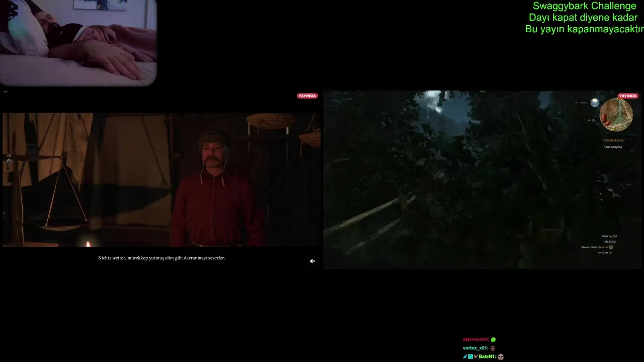Click the horned helmet badge before BateN1
This screenshot has width=644, height=362.
click(475, 356)
